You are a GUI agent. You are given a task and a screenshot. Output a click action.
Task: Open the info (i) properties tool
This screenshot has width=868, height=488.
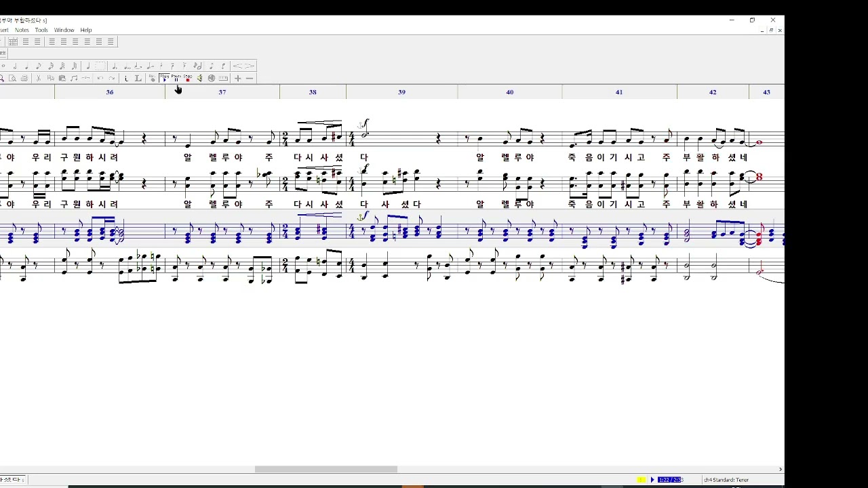tap(126, 79)
